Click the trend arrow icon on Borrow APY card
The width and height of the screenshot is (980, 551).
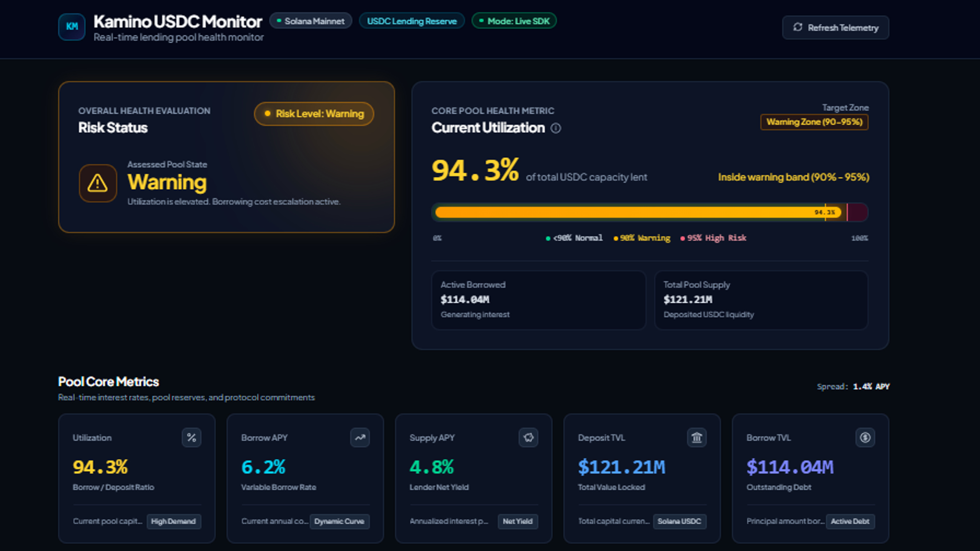pos(360,437)
